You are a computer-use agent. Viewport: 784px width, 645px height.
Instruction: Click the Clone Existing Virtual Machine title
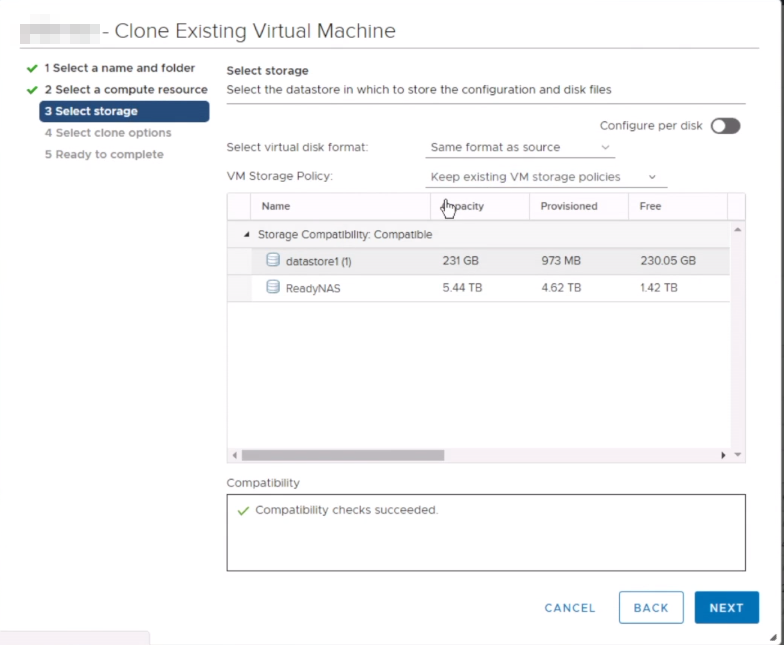click(x=255, y=31)
